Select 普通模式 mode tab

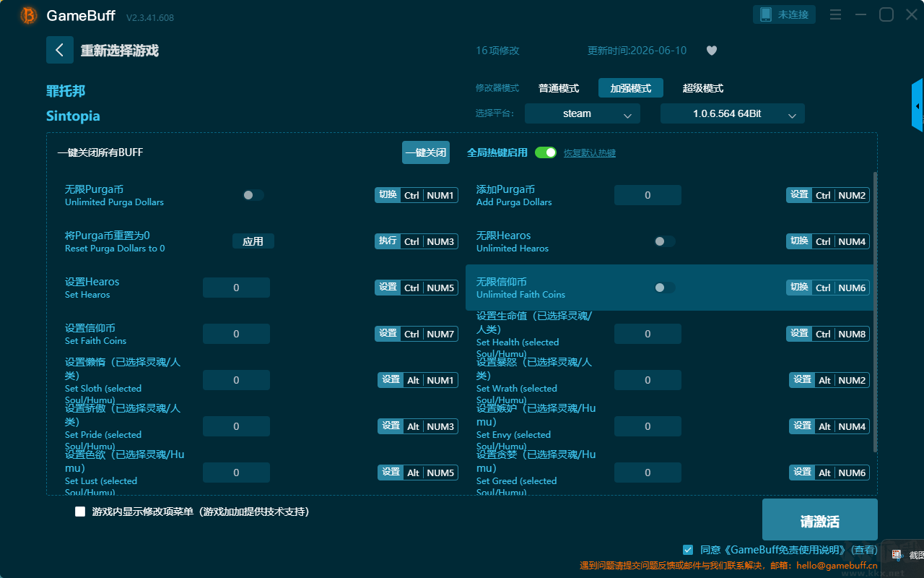click(559, 88)
